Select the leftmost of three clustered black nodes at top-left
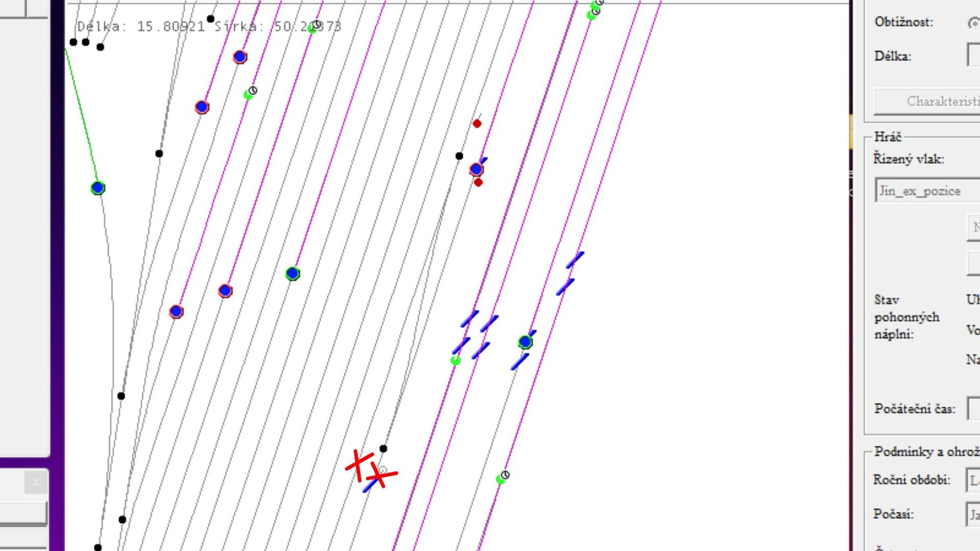Screen dimensions: 980x551 click(x=73, y=42)
